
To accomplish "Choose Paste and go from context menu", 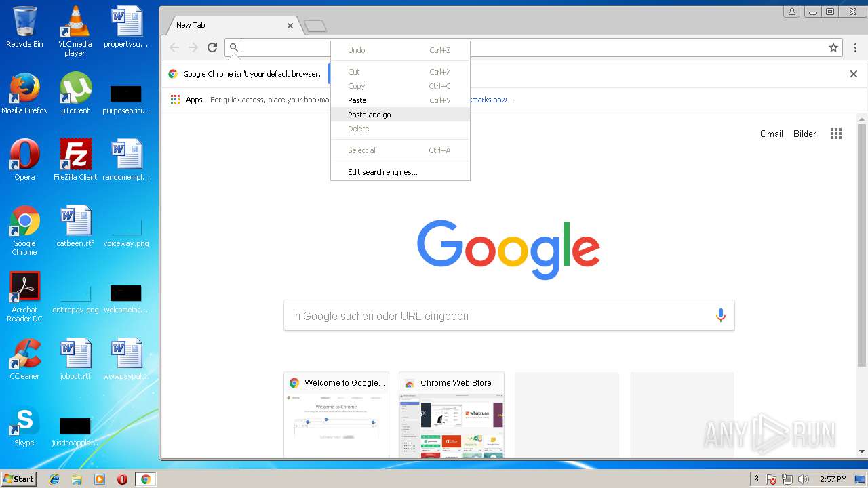I will tap(400, 115).
